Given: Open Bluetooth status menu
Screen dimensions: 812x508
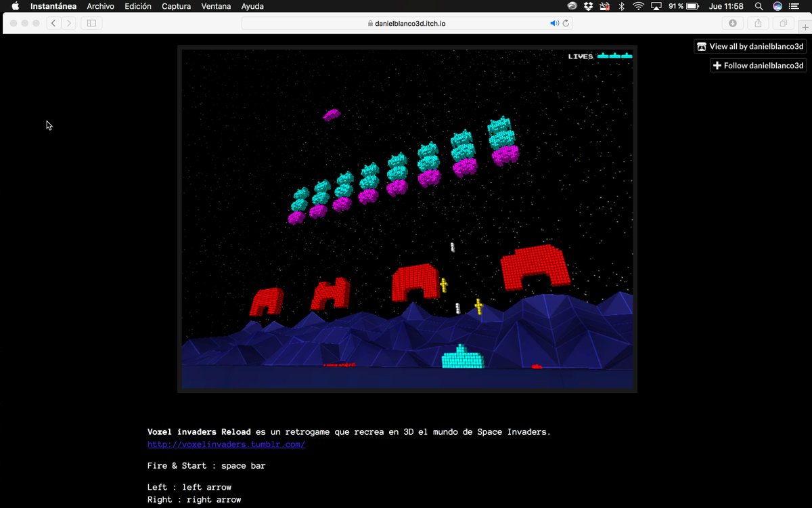Looking at the screenshot, I should pyautogui.click(x=621, y=6).
